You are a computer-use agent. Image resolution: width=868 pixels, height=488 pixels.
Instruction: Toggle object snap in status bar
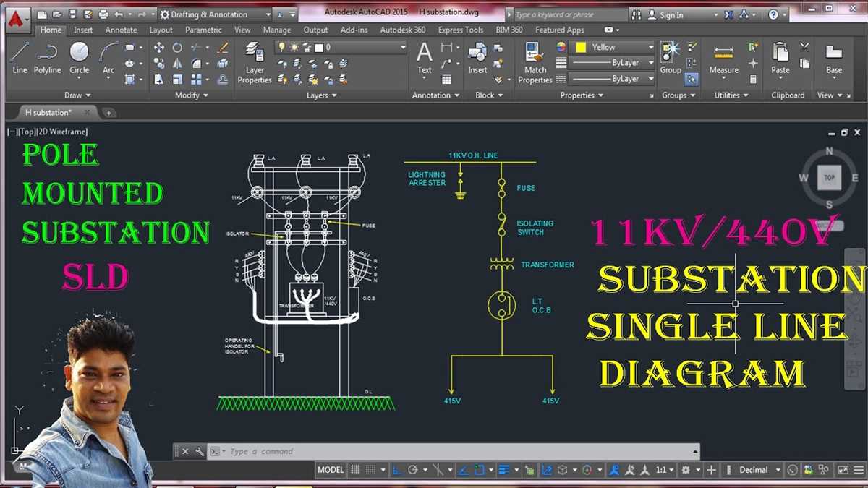pyautogui.click(x=478, y=470)
